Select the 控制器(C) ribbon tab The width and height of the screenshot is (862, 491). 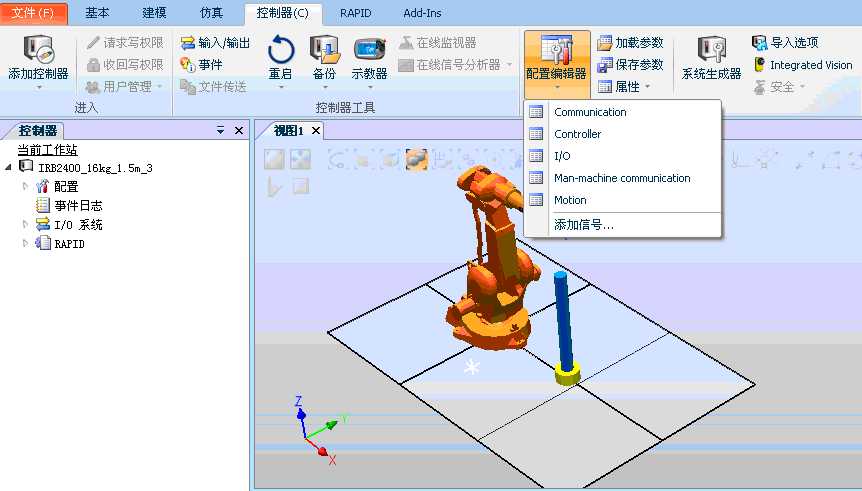283,13
